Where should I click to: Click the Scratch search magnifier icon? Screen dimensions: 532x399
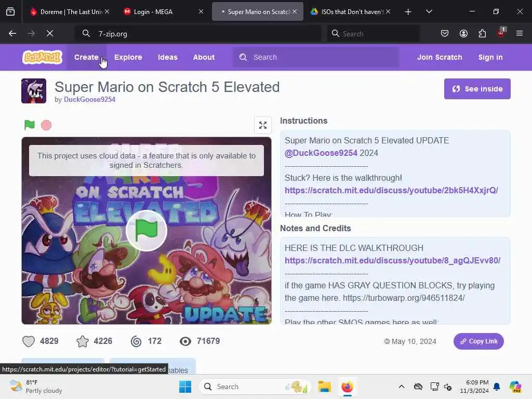(x=243, y=57)
